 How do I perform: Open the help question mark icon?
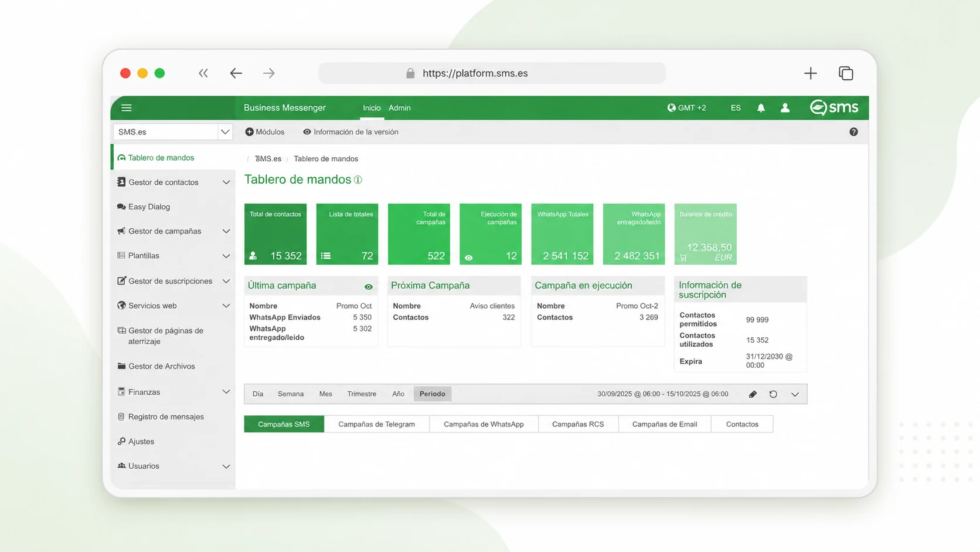(853, 132)
